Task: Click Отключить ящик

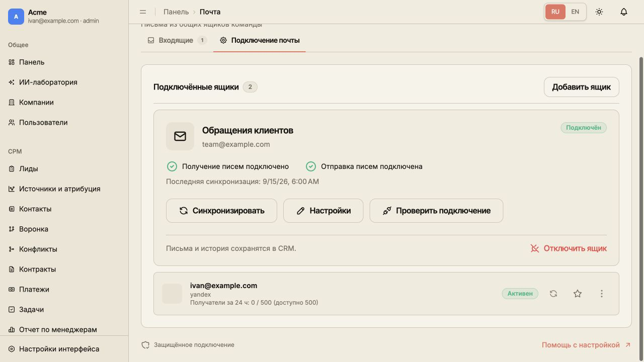Action: coord(569,248)
